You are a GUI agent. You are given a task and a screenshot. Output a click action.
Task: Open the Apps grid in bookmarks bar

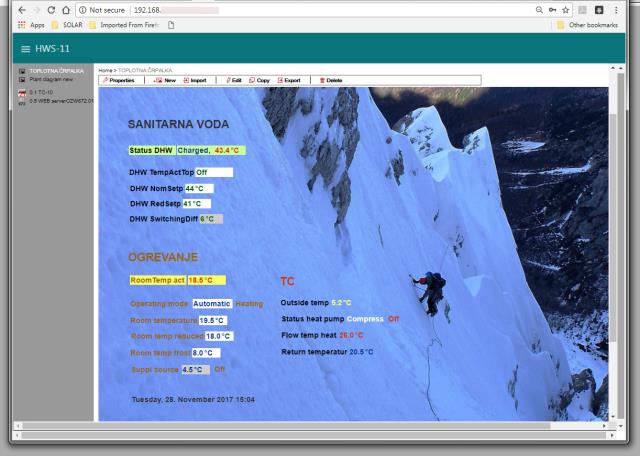tap(27, 23)
